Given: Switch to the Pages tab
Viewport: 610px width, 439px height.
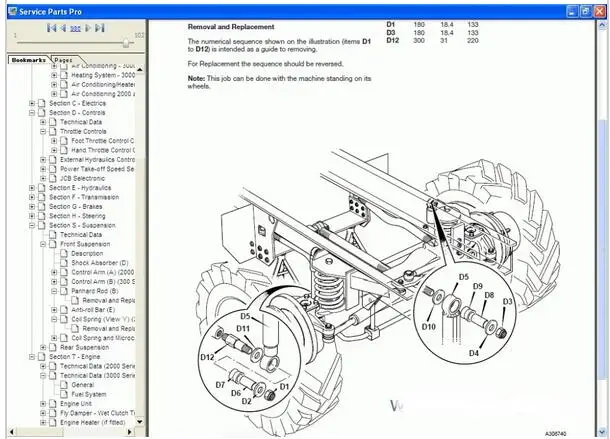Looking at the screenshot, I should [63, 60].
